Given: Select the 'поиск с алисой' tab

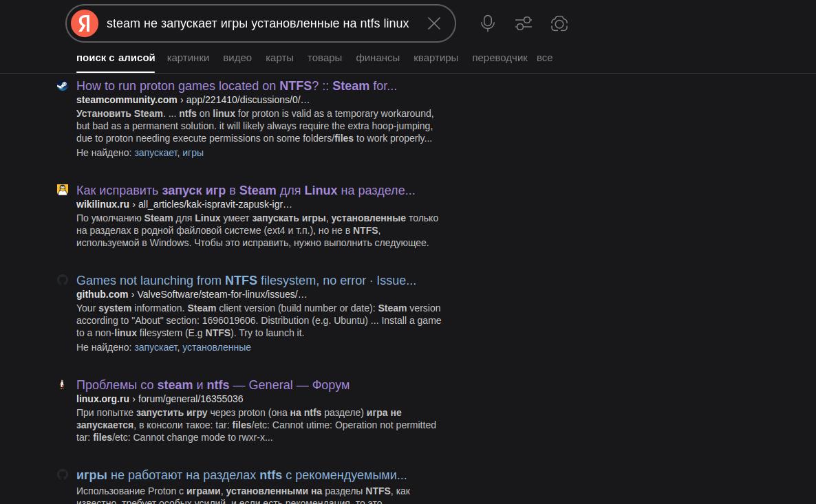Looking at the screenshot, I should [x=116, y=58].
